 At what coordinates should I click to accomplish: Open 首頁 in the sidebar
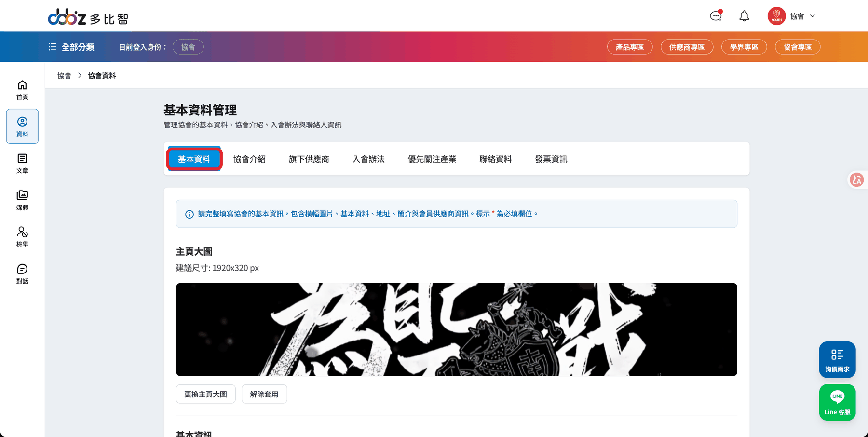(22, 90)
